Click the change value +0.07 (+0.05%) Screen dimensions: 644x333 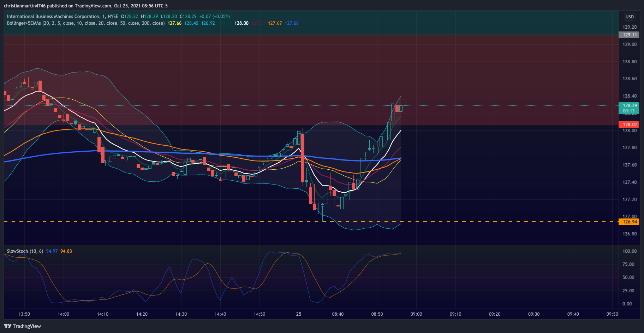(x=215, y=16)
